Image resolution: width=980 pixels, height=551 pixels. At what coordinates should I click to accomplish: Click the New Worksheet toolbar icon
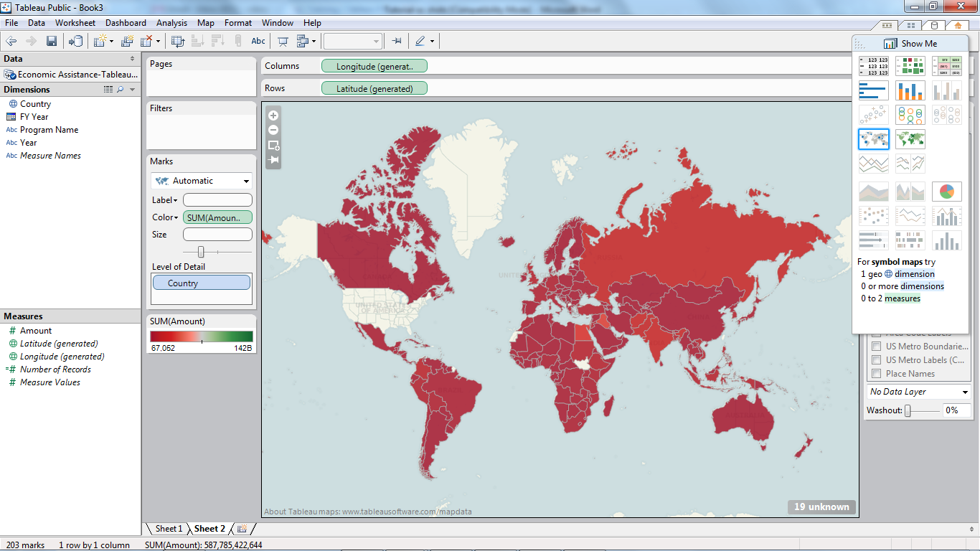(100, 41)
